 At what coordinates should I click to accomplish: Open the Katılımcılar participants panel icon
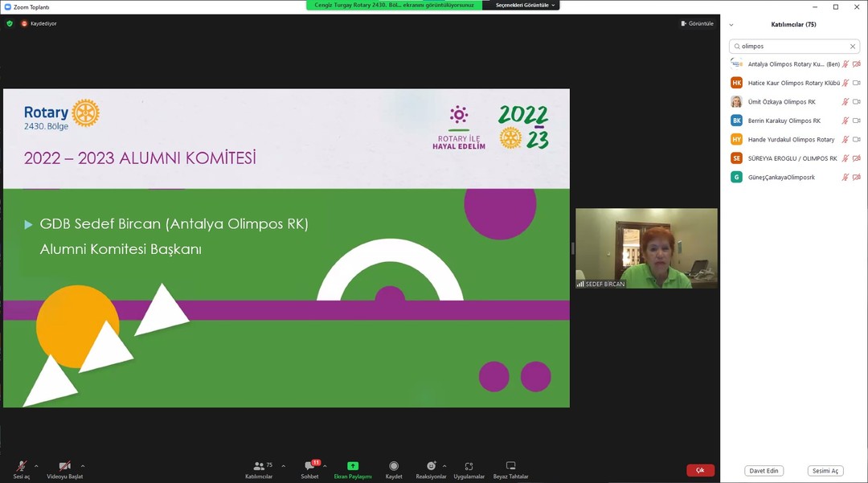point(259,466)
